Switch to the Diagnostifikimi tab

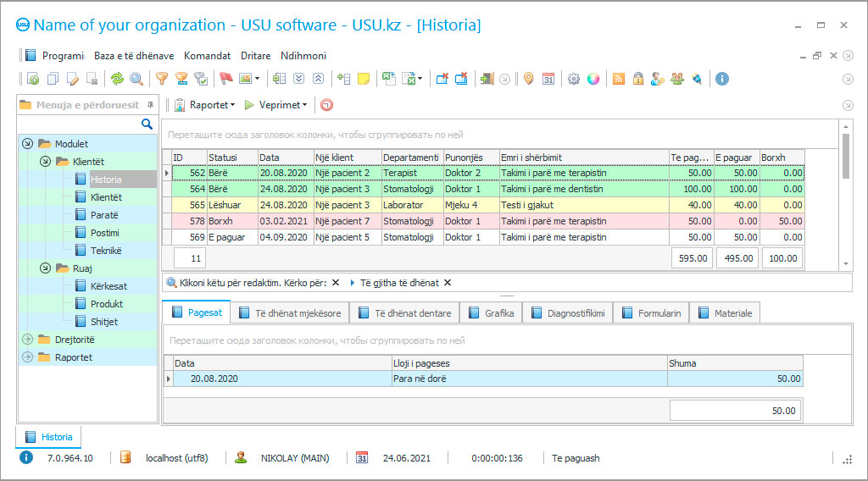(567, 313)
